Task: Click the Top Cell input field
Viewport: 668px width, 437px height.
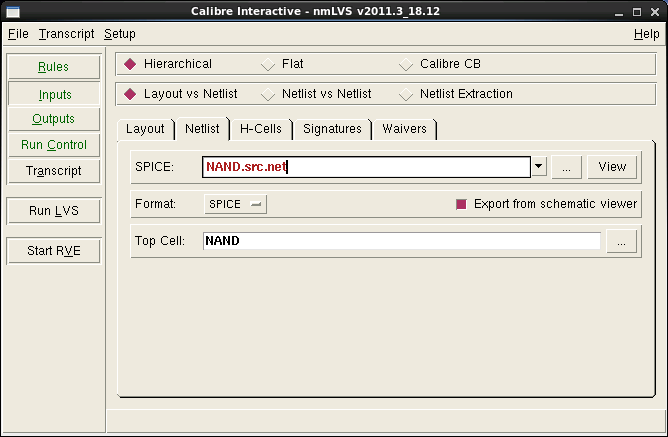Action: (402, 241)
